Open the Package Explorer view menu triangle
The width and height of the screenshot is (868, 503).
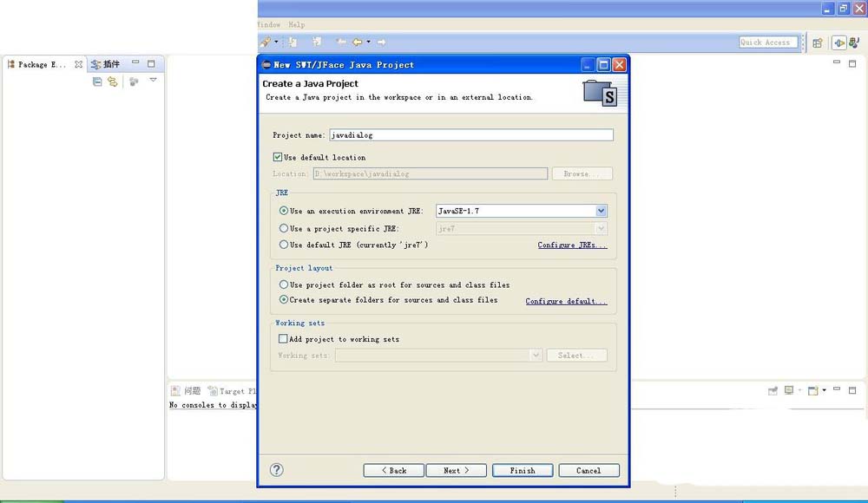click(x=153, y=81)
